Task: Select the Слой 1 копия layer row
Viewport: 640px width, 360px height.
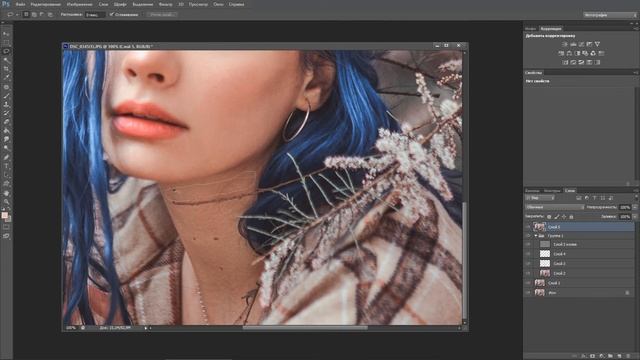Action: tap(580, 244)
